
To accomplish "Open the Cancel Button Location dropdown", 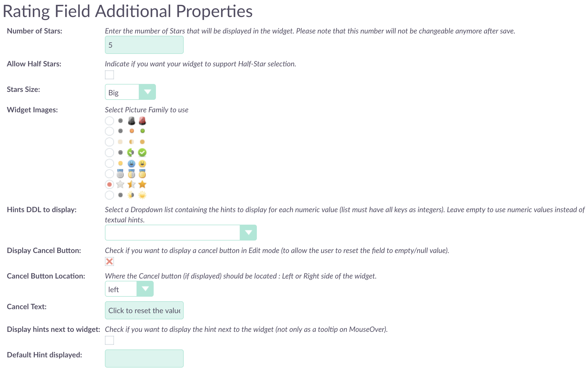I will [129, 289].
